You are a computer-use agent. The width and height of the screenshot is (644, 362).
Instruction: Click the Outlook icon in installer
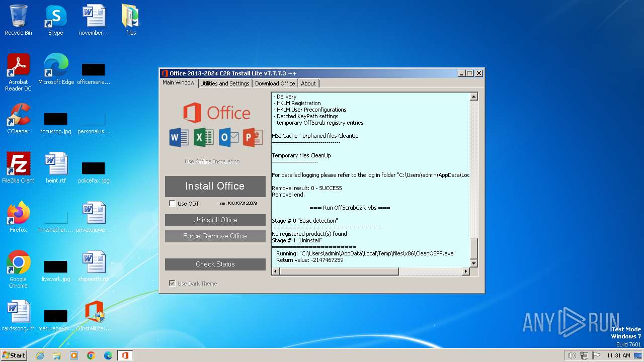228,137
